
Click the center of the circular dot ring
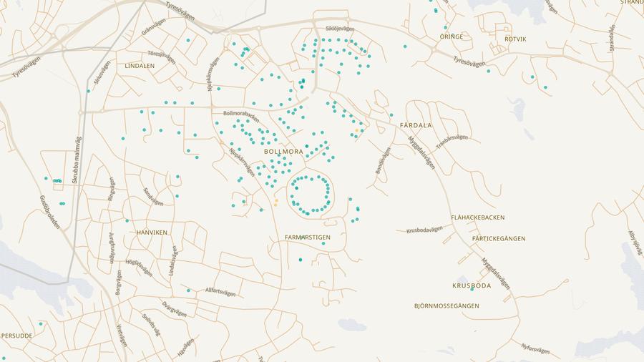309,194
